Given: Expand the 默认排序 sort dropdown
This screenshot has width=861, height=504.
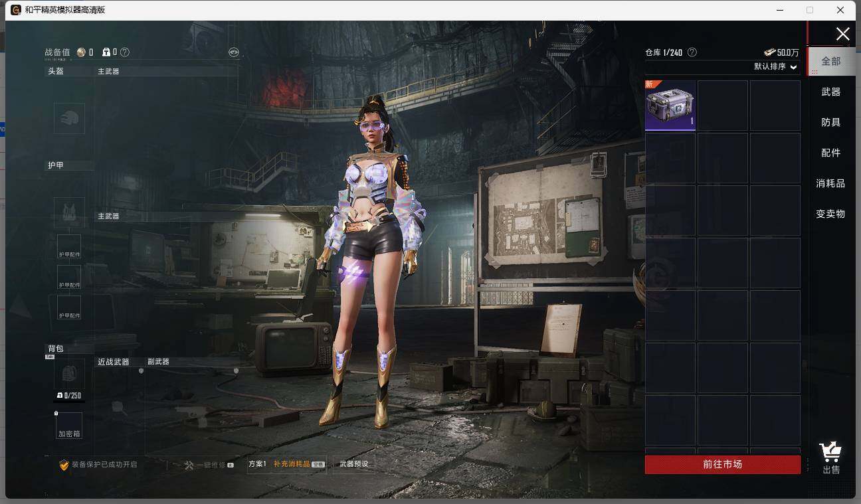Looking at the screenshot, I should pyautogui.click(x=775, y=66).
